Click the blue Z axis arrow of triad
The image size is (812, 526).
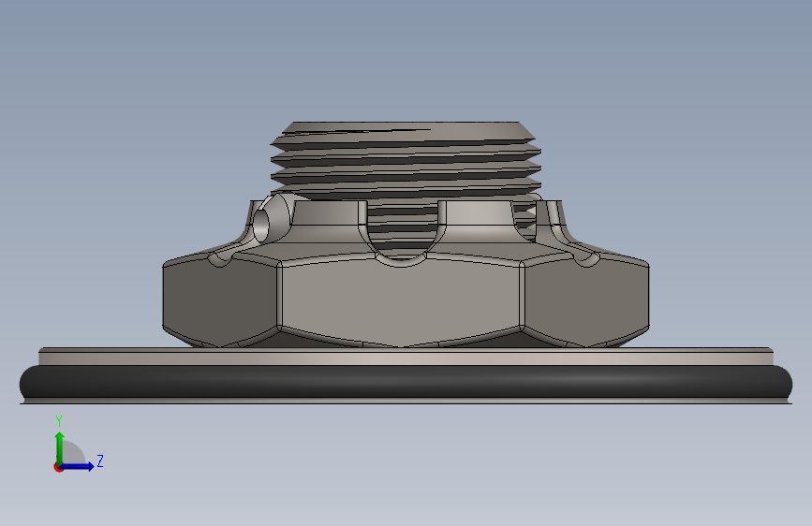tap(78, 466)
